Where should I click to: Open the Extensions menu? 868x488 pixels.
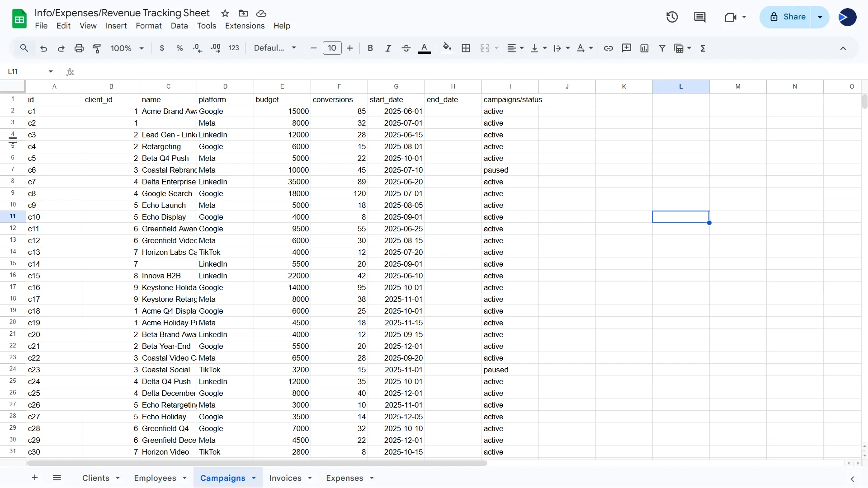(245, 26)
